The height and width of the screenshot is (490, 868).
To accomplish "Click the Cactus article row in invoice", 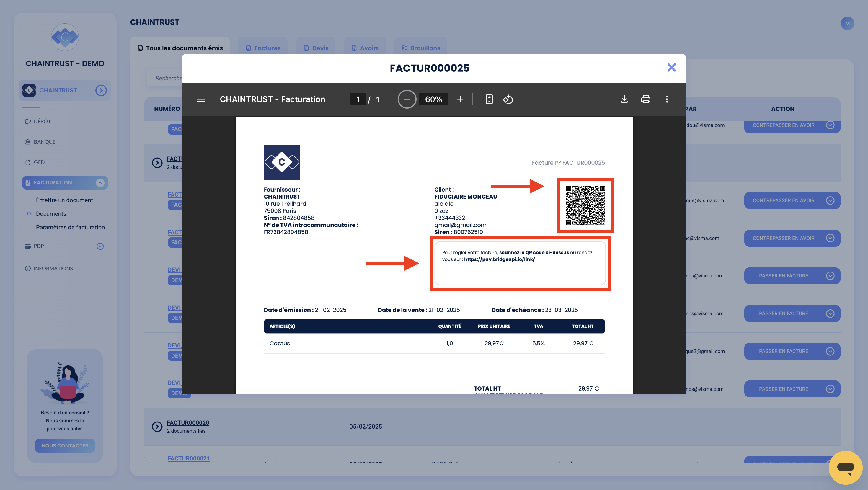I will (x=434, y=343).
